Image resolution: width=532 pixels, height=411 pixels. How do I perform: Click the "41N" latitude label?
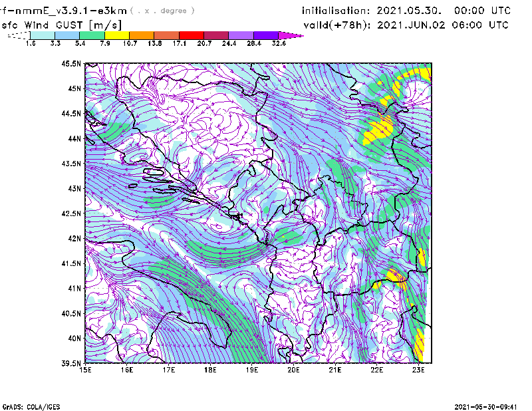click(74, 289)
